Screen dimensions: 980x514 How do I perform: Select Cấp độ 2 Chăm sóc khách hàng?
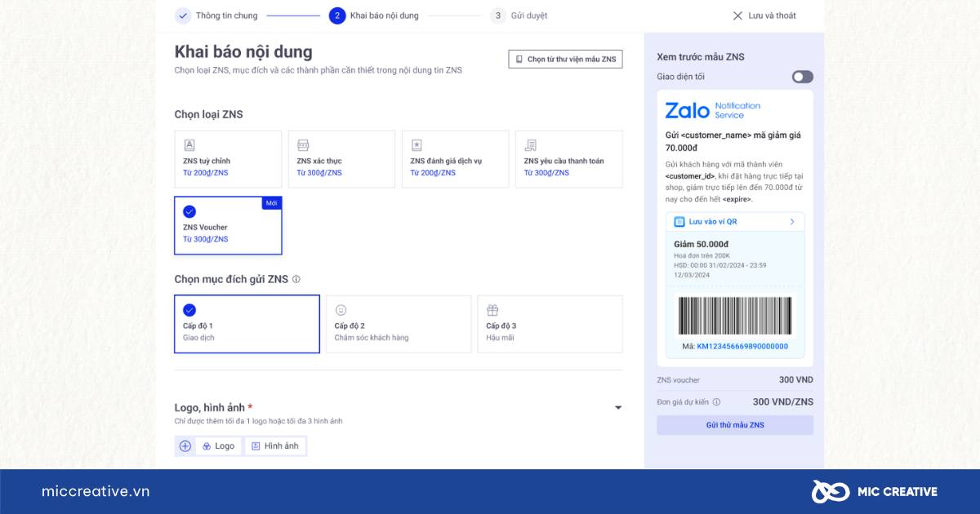tap(399, 324)
